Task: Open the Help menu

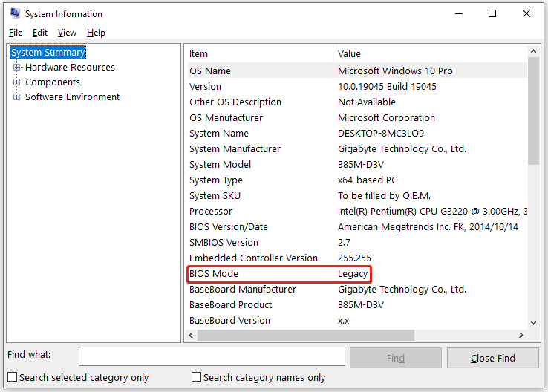Action: (x=96, y=33)
